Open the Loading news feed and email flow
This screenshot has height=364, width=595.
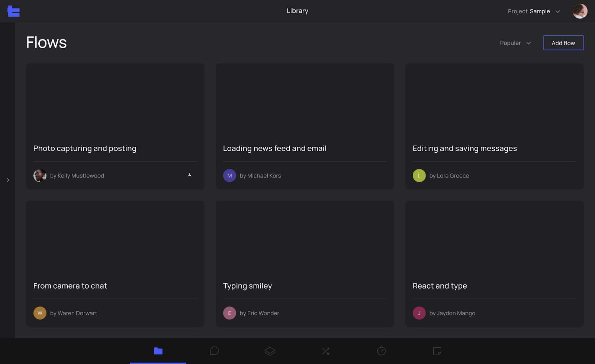point(305,126)
